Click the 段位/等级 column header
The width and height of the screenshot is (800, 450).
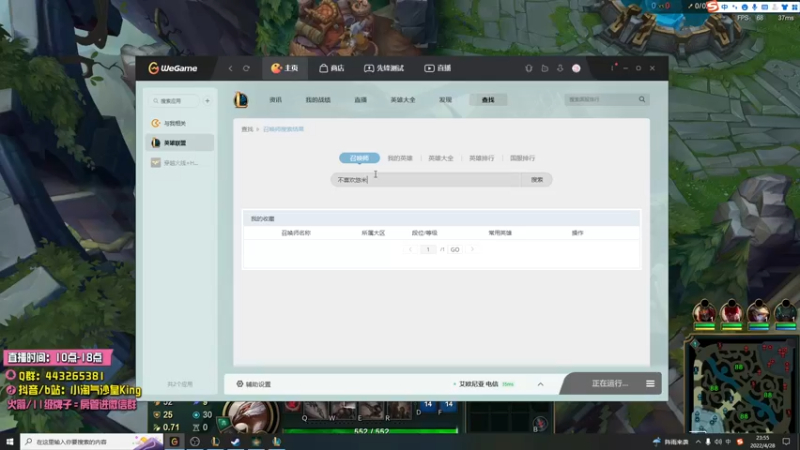(x=424, y=233)
